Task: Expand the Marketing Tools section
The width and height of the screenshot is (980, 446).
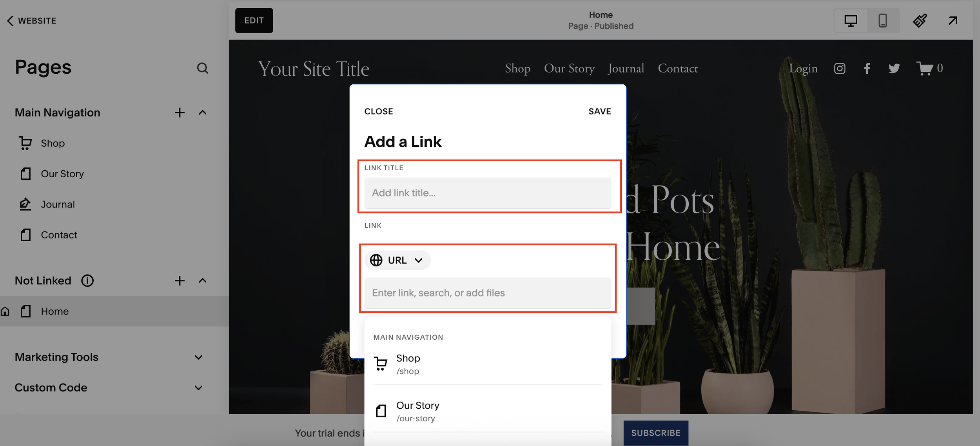Action: tap(198, 357)
